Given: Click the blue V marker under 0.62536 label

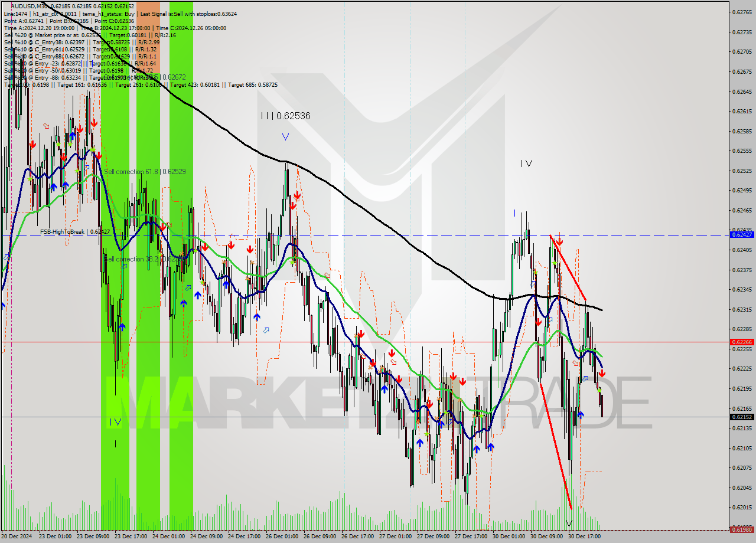Looking at the screenshot, I should 285,137.
